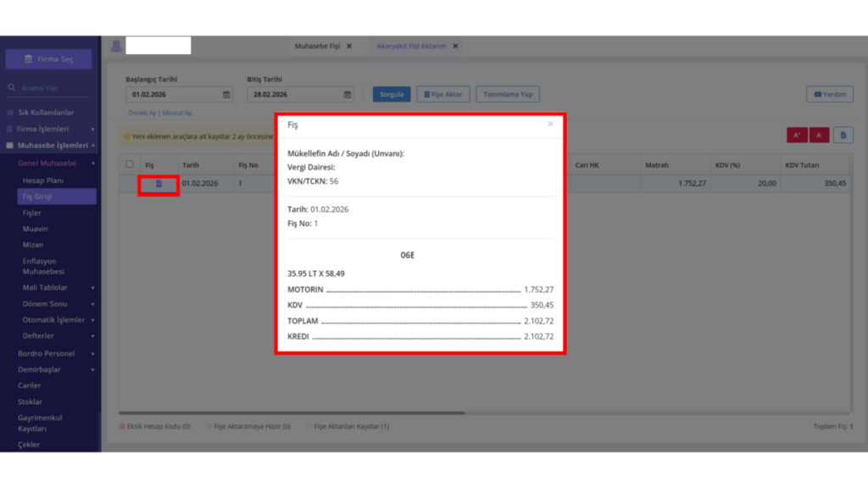The image size is (868, 488).
Task: Close the Fiş popup dialog
Action: pyautogui.click(x=550, y=124)
